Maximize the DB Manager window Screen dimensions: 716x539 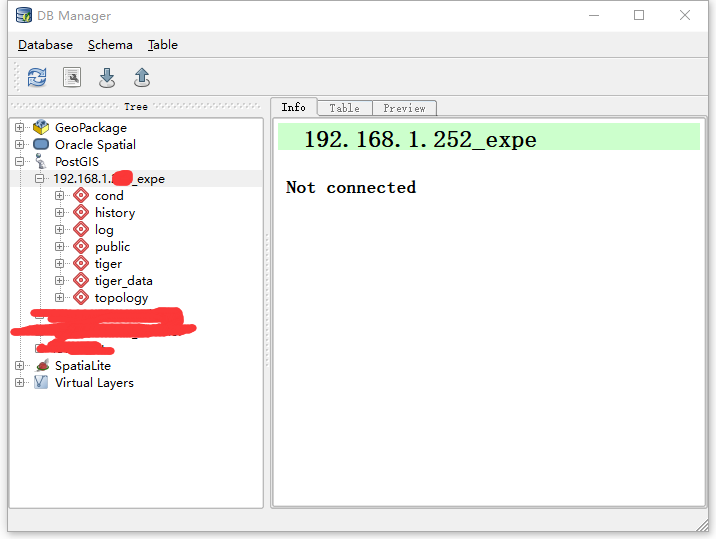pyautogui.click(x=639, y=16)
